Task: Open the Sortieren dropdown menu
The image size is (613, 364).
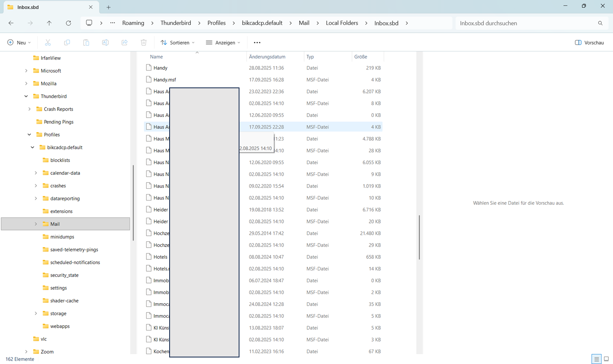Action: (x=178, y=42)
